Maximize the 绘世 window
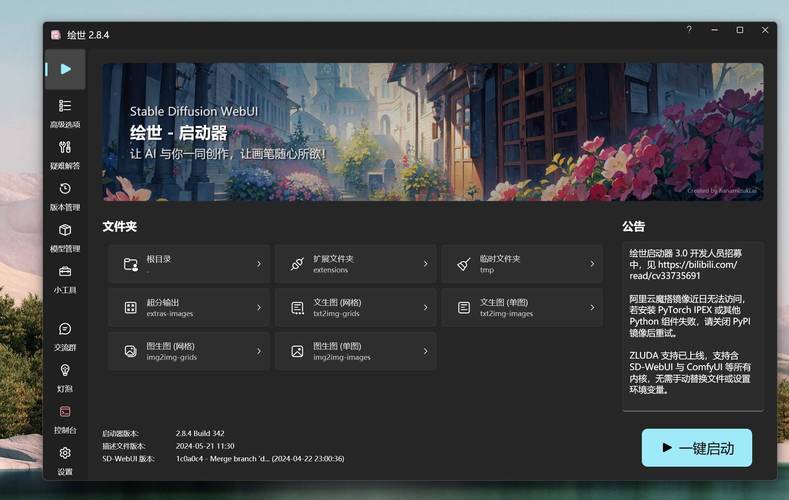This screenshot has width=789, height=500. 740,30
